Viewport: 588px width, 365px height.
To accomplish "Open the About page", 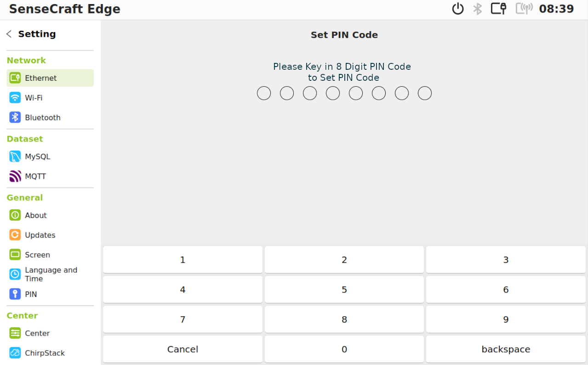I will coord(50,215).
